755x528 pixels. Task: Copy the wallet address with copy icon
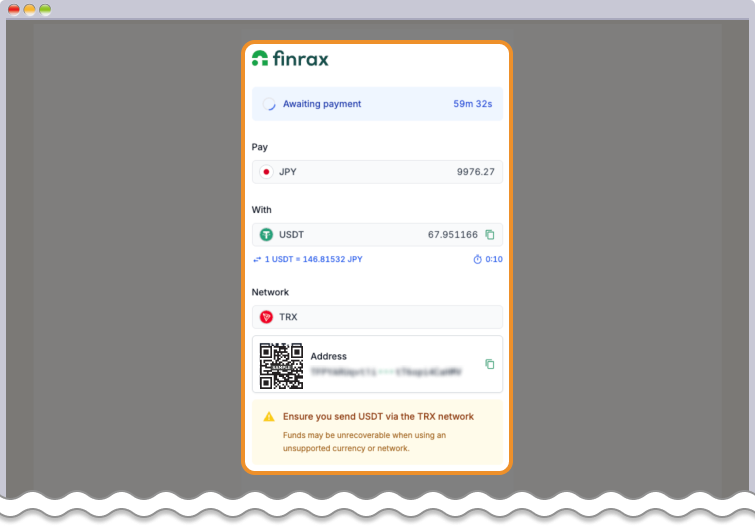tap(489, 365)
